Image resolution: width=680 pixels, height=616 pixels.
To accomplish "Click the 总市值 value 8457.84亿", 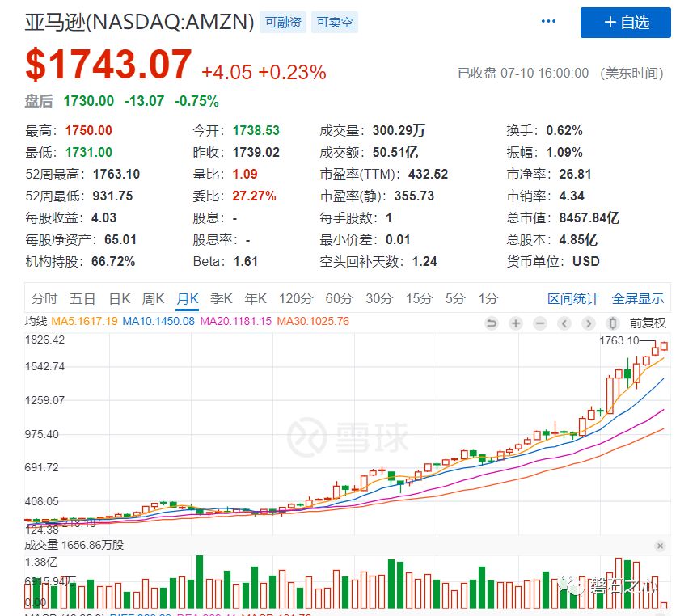I will (x=589, y=217).
